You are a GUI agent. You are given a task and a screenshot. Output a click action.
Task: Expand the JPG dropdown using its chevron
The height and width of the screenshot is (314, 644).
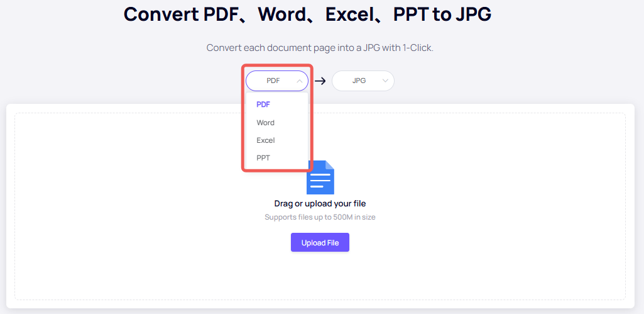(385, 81)
